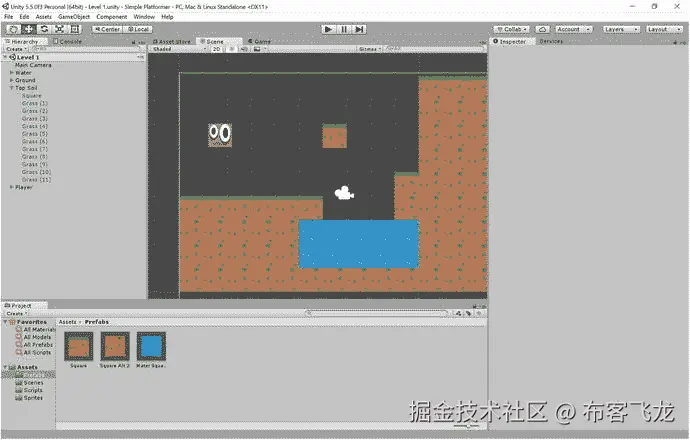Switch to the Game tab
Viewport: 690px width, 440px height.
(x=259, y=41)
